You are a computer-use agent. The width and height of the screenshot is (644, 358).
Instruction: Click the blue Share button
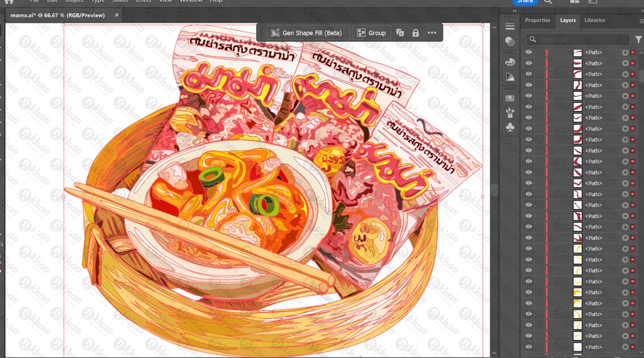pos(525,1)
